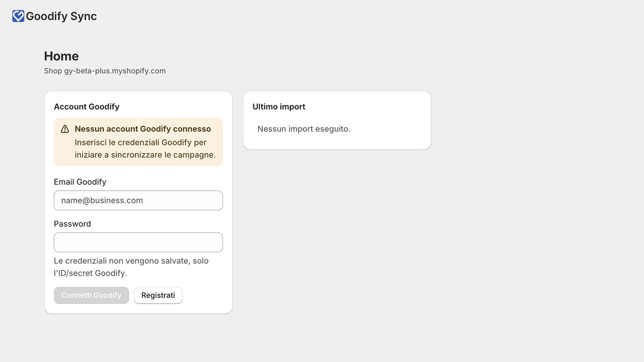The height and width of the screenshot is (362, 644).
Task: Click the warning triangle icon in banner
Action: click(x=65, y=129)
